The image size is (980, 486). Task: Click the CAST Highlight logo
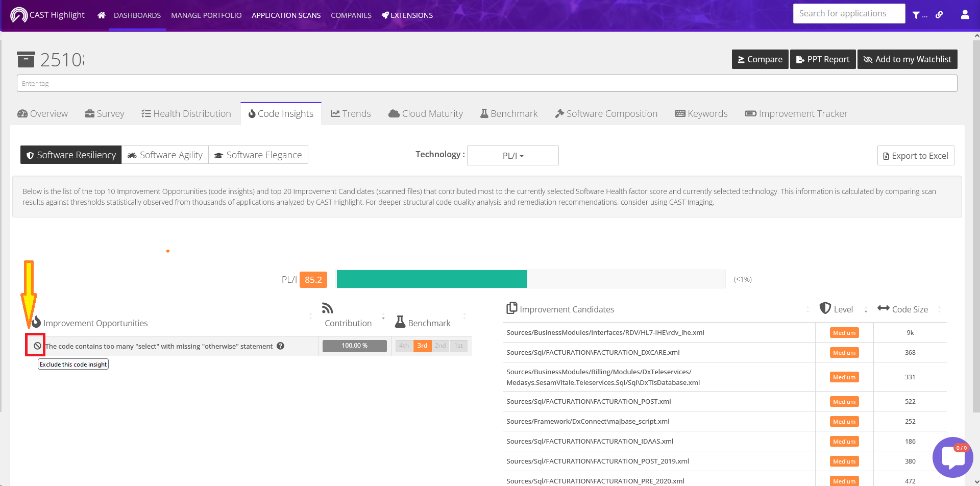point(47,15)
